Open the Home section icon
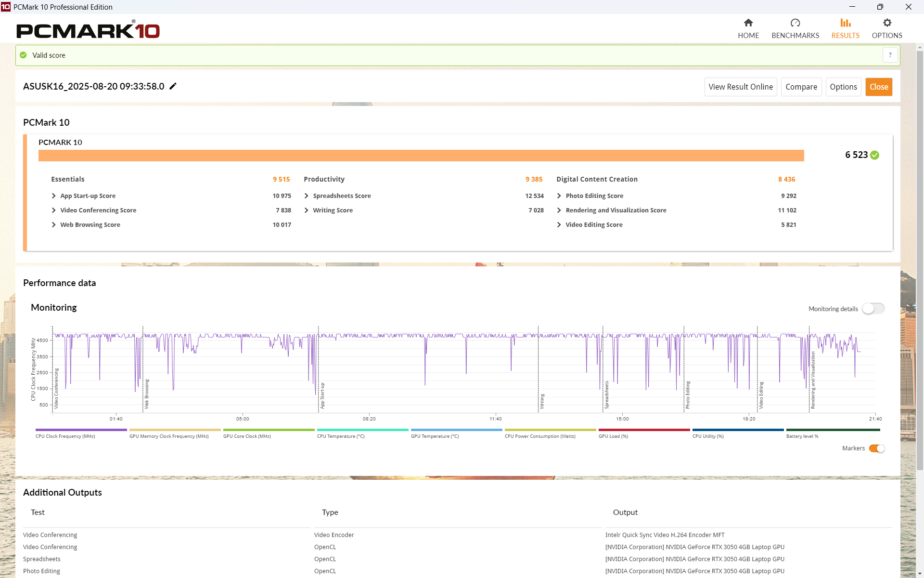The width and height of the screenshot is (924, 578). (748, 23)
